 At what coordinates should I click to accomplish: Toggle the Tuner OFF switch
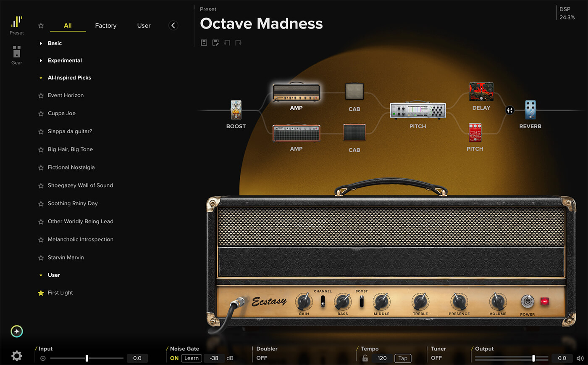(436, 358)
